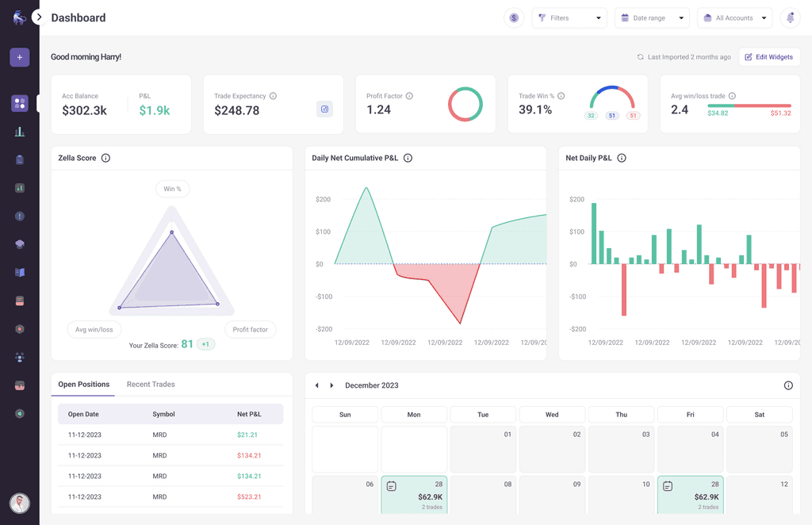Open the user profile avatar

[x=20, y=503]
